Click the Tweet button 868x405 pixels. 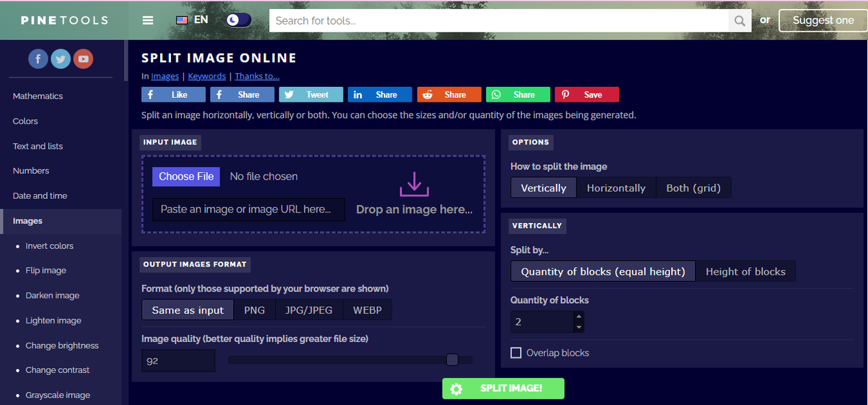click(x=311, y=95)
